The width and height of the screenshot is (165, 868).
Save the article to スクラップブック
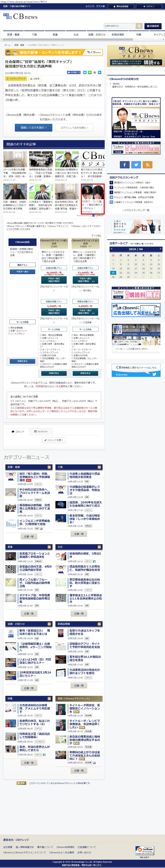click(16, 79)
